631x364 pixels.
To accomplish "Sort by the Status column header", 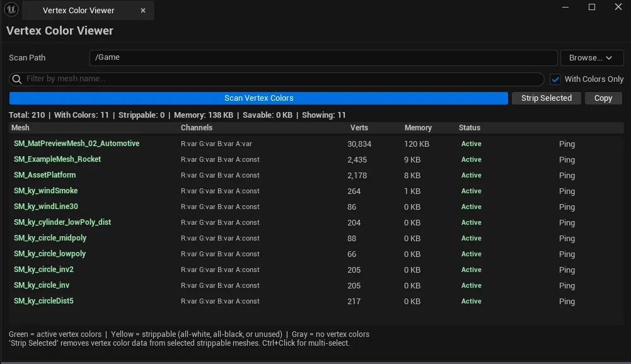I will coord(469,127).
